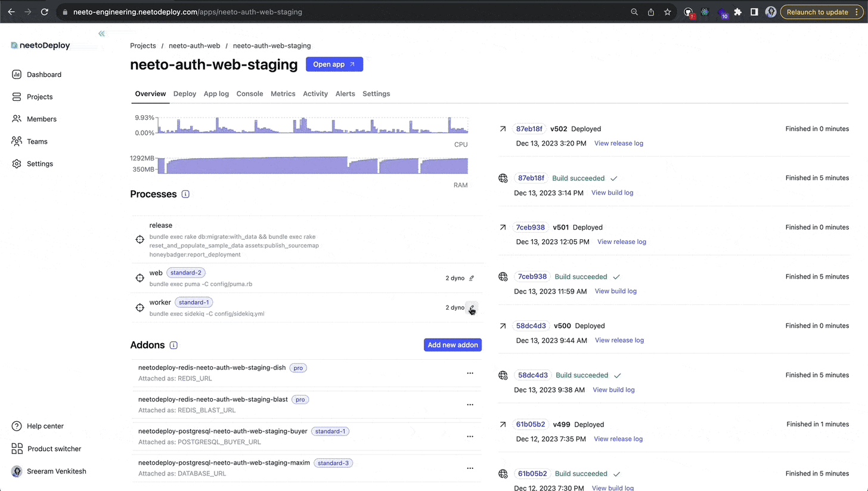Bookmark this page with star icon
Screen dimensions: 868x491
point(668,12)
